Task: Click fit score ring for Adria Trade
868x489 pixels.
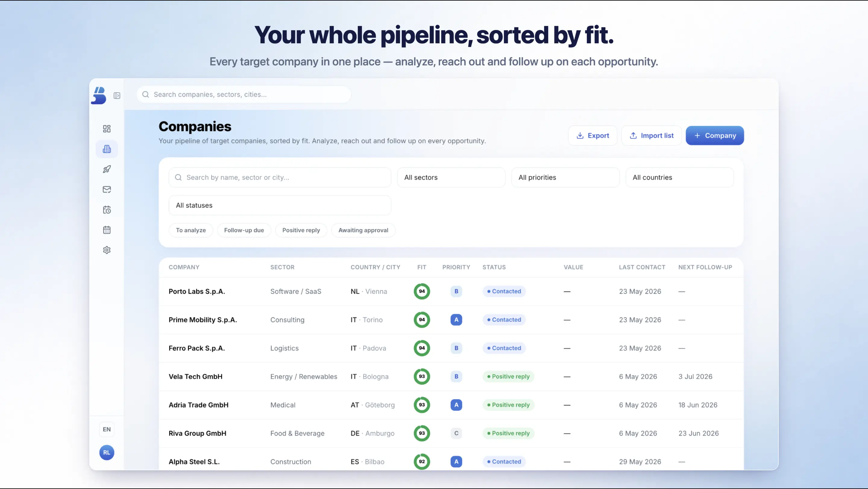Action: tap(422, 405)
